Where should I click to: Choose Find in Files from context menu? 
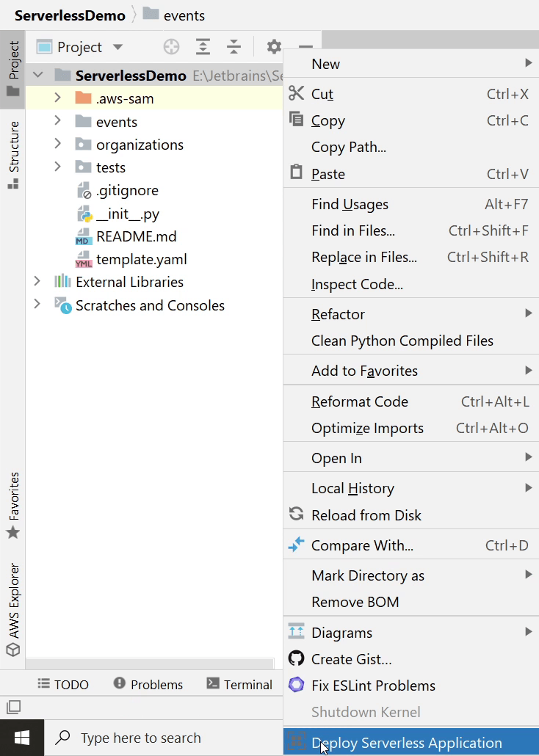[353, 230]
